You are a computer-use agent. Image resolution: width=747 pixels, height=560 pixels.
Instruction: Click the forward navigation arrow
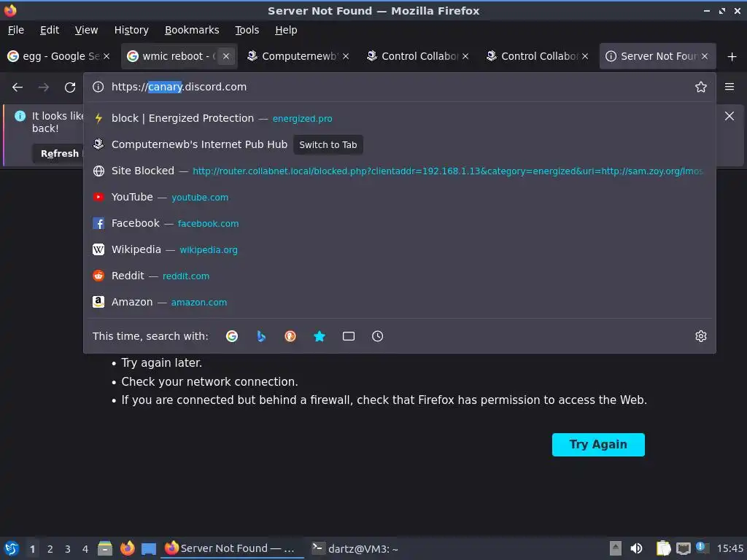pos(43,87)
